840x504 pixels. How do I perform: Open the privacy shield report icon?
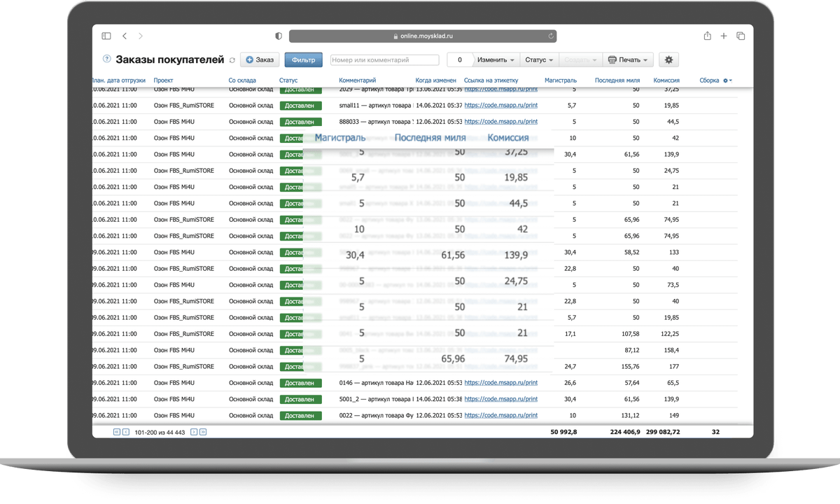pos(279,36)
